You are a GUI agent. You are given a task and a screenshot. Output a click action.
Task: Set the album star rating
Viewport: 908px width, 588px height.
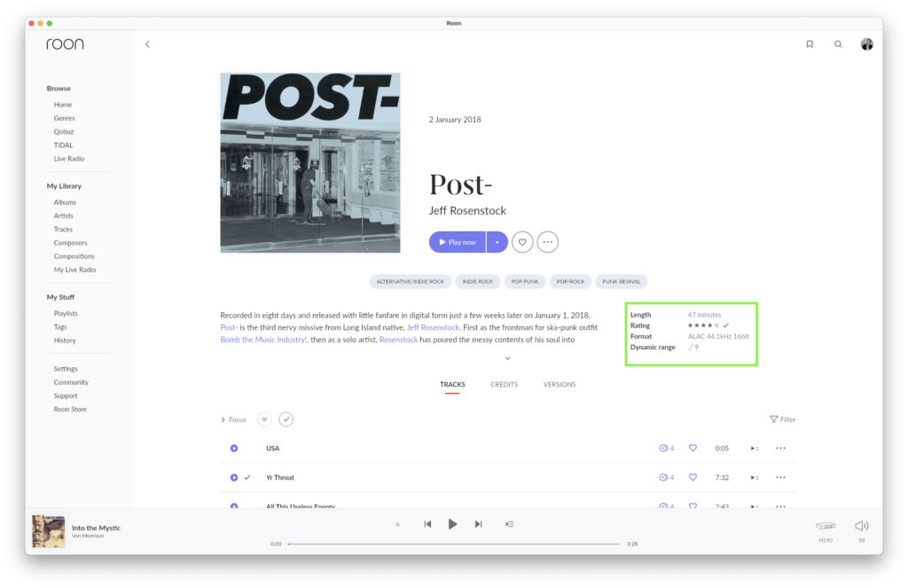coord(703,325)
